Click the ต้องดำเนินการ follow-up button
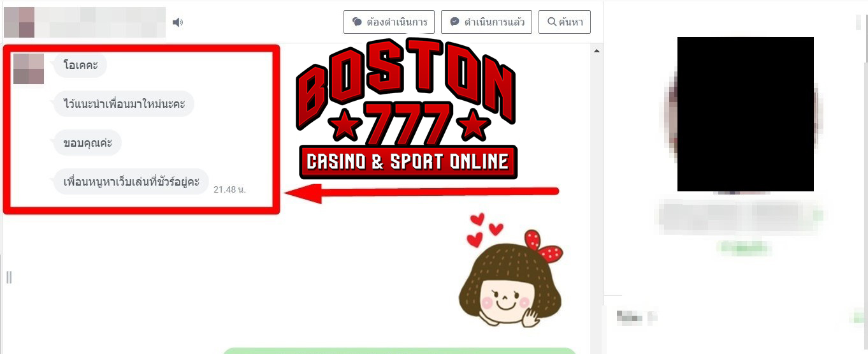Viewport: 868px width, 354px height. pyautogui.click(x=389, y=22)
